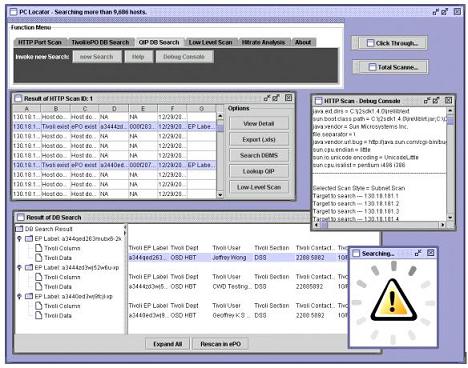Maximize the Result of HTTP Scan window

276,98
